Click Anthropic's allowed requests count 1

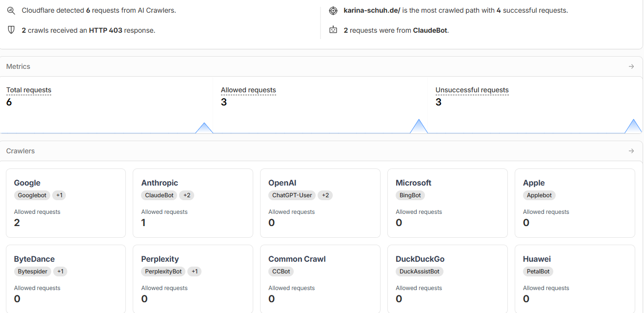click(x=143, y=223)
